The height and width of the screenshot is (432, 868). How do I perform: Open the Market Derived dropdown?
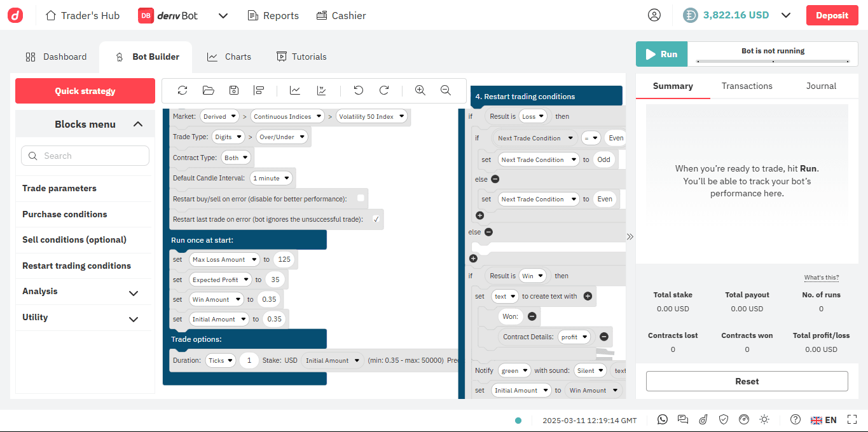click(219, 116)
